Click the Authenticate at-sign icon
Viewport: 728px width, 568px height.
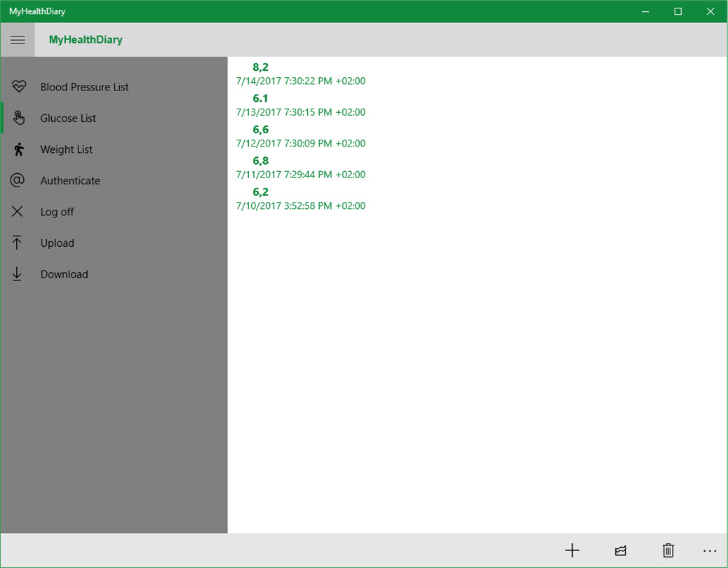[17, 180]
